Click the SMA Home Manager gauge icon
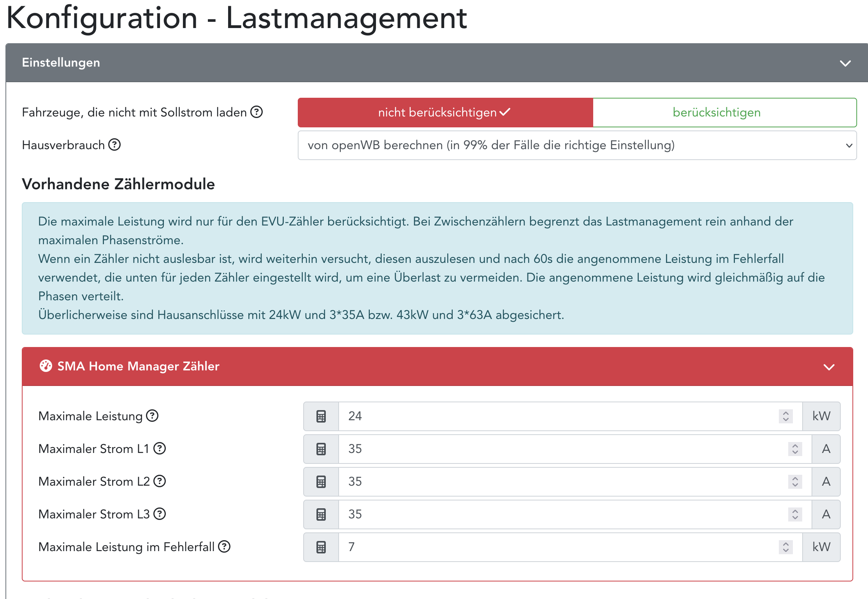The image size is (868, 599). 46,366
